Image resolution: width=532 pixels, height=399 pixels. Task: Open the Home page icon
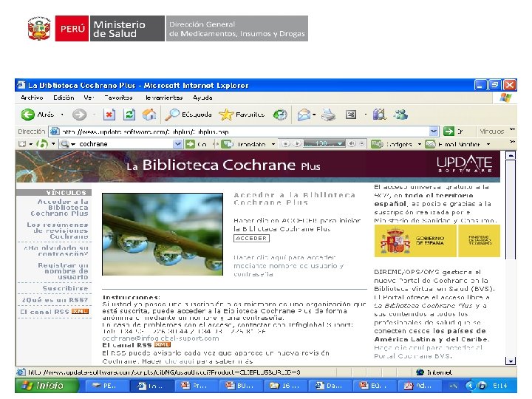pos(149,115)
